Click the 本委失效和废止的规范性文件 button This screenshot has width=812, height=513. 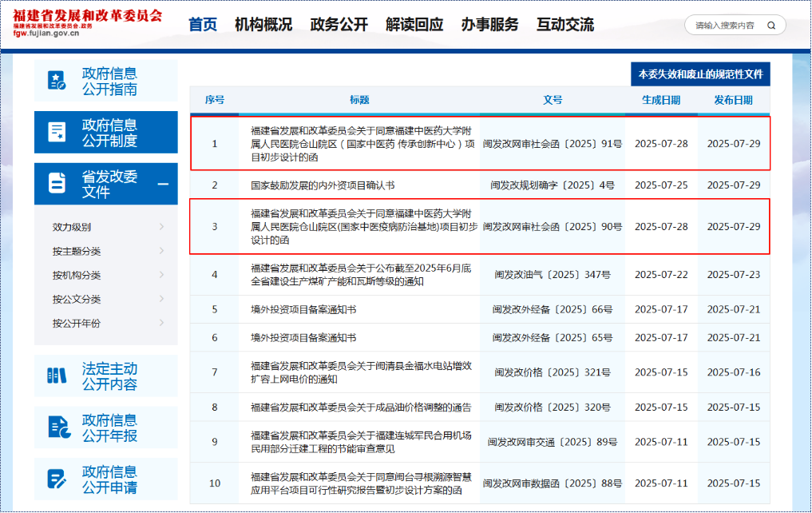click(x=700, y=74)
